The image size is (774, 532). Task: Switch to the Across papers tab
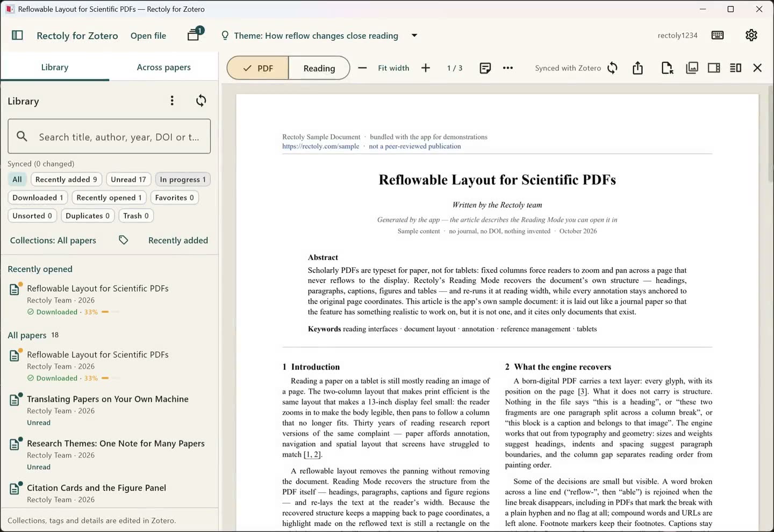pyautogui.click(x=164, y=67)
